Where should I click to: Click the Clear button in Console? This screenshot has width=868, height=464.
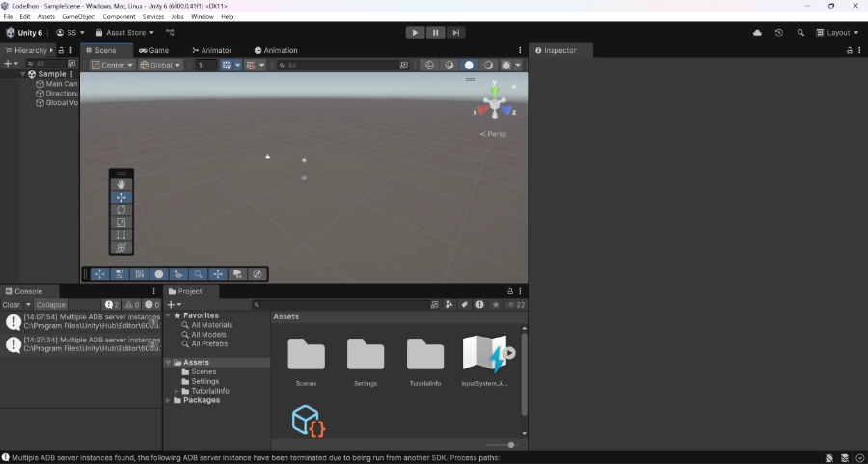[11, 305]
